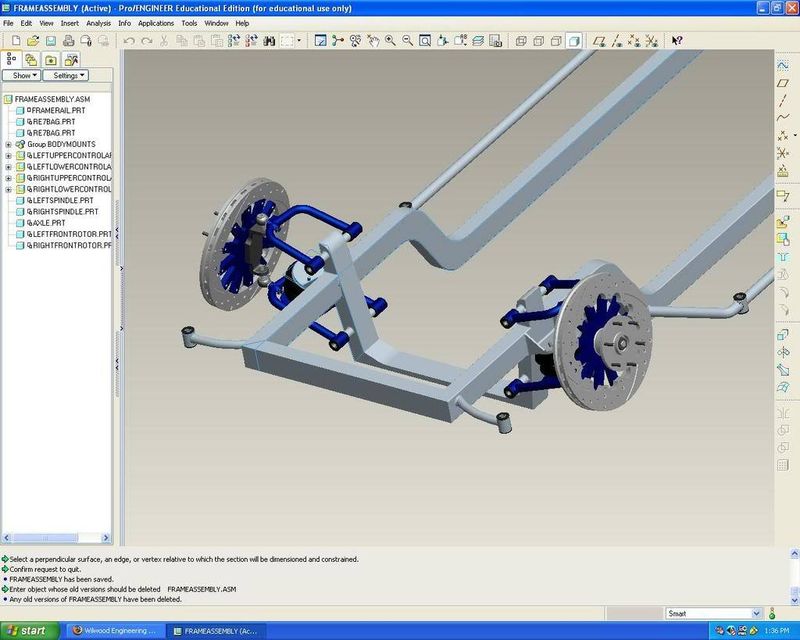Screen dimensions: 800x640
Task: Open the Applications menu
Action: (156, 22)
